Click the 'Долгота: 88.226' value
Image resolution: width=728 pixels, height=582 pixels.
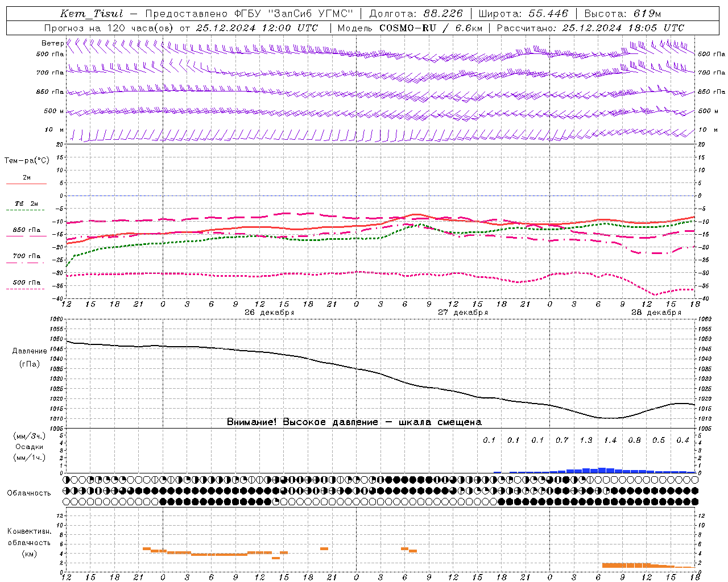point(416,14)
